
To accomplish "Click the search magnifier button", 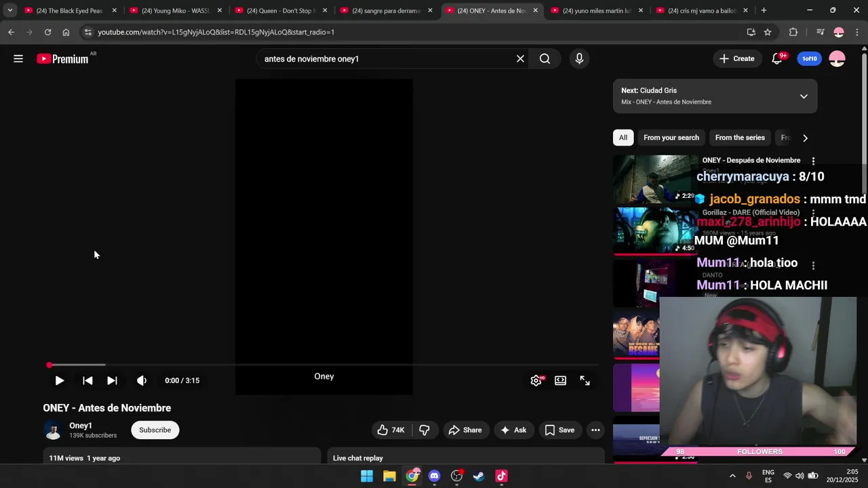I will tap(545, 59).
